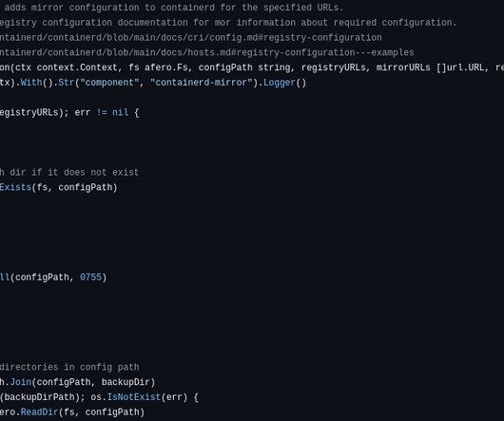Click the "containerd-mirror" string literal
Image resolution: width=504 pixels, height=421 pixels.
[x=202, y=83]
